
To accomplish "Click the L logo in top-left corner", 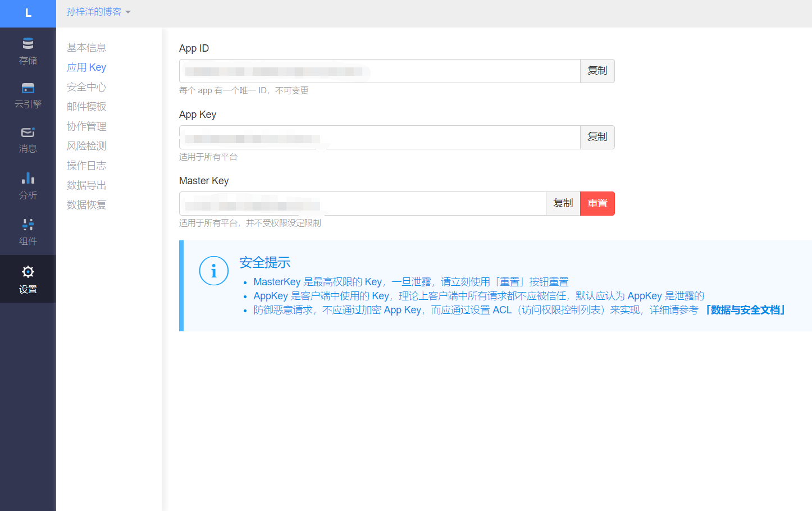I will click(28, 13).
